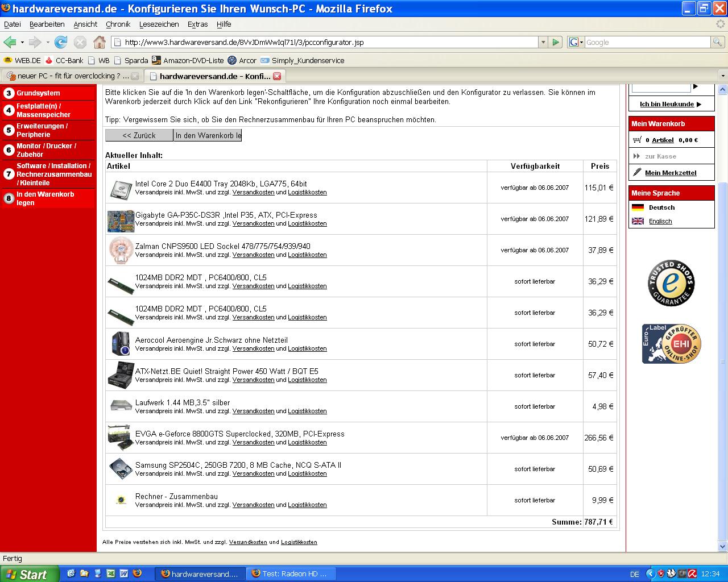Close the 'neuer PC - fit für overclocking' tab
The width and height of the screenshot is (728, 582).
point(135,76)
